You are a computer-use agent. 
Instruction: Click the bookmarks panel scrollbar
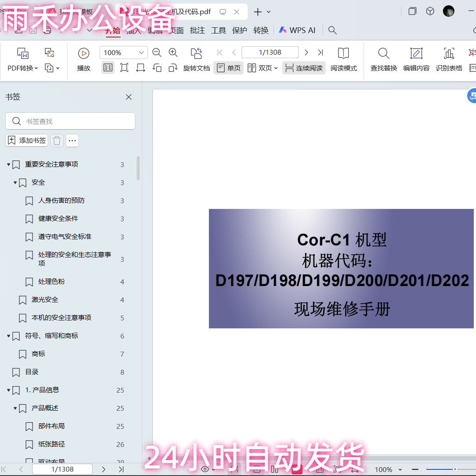coord(138,168)
